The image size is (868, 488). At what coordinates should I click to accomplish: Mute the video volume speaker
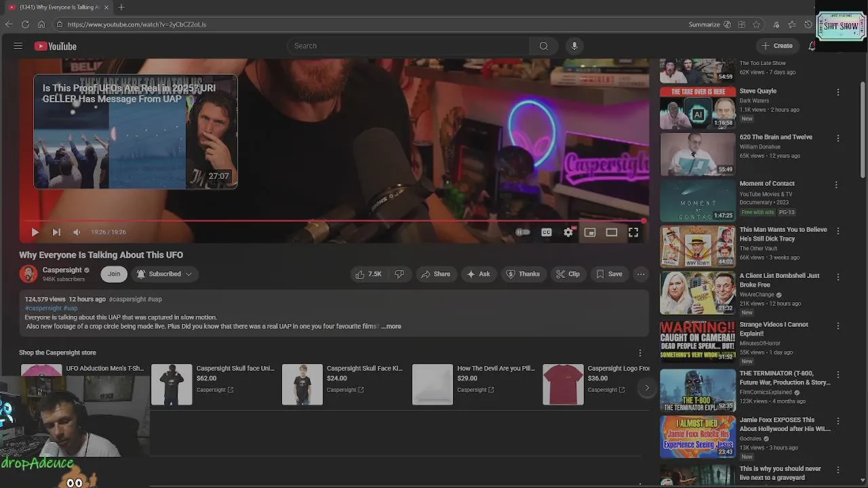point(77,232)
